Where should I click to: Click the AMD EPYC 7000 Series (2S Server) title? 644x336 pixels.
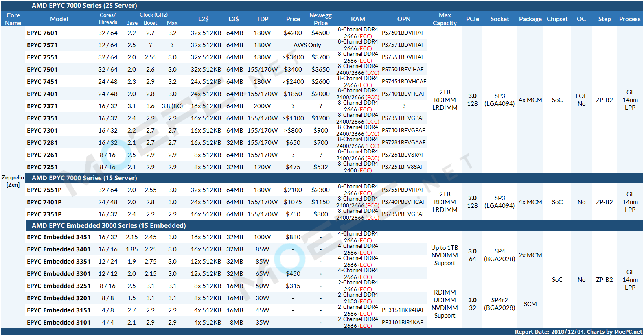click(84, 6)
